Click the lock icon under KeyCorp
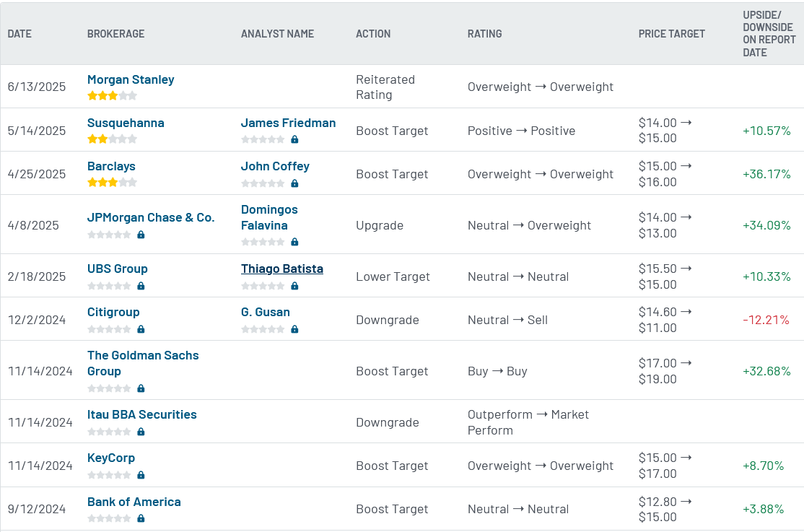 pos(141,475)
